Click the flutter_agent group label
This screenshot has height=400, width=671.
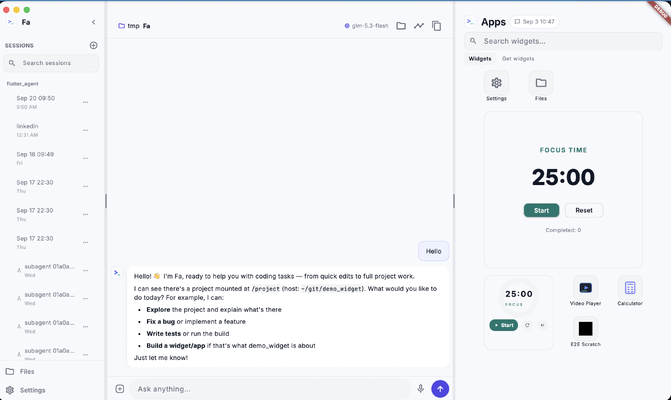pos(23,84)
